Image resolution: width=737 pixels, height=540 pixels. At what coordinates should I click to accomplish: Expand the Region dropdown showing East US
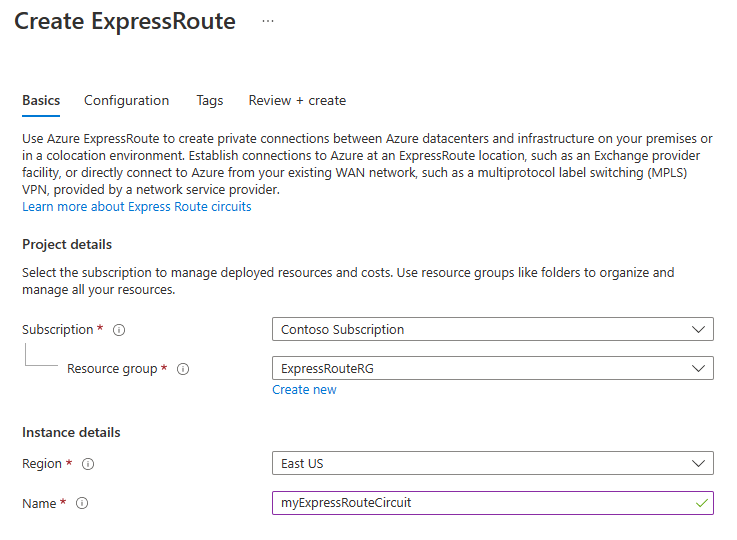click(698, 464)
